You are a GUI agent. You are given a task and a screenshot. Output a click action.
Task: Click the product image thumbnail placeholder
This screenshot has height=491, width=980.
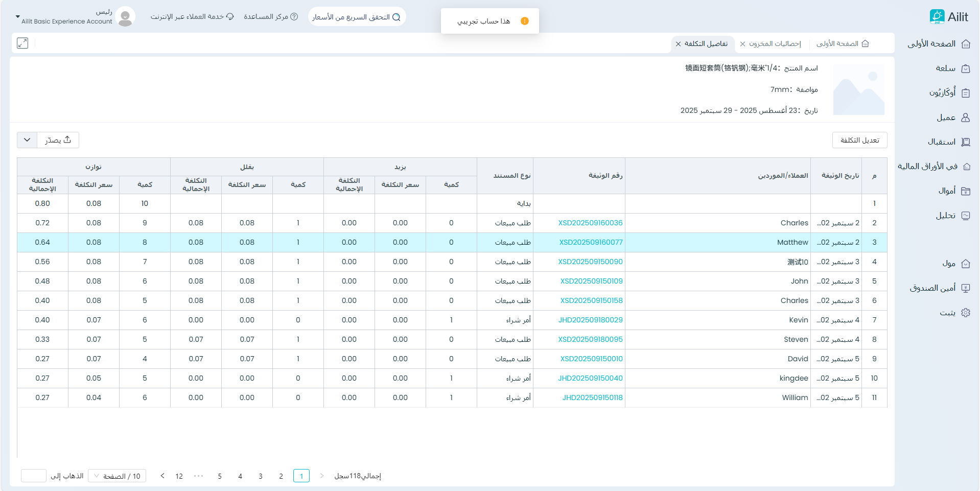858,90
